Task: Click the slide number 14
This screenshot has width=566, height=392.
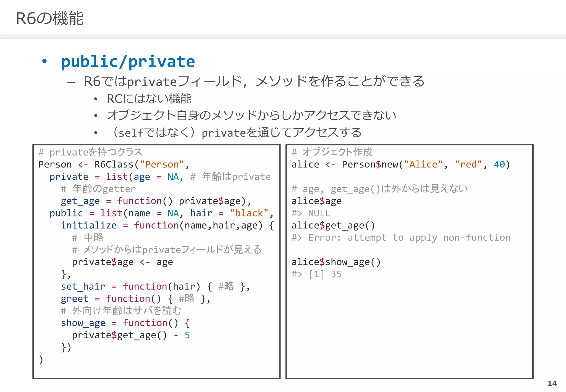Action: coord(552,383)
